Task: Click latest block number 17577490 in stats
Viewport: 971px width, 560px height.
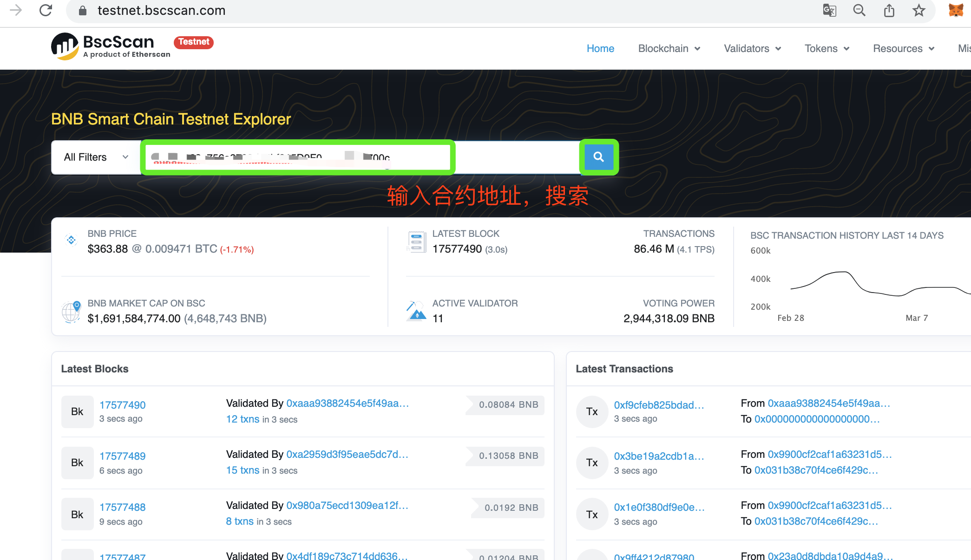Action: pyautogui.click(x=457, y=249)
